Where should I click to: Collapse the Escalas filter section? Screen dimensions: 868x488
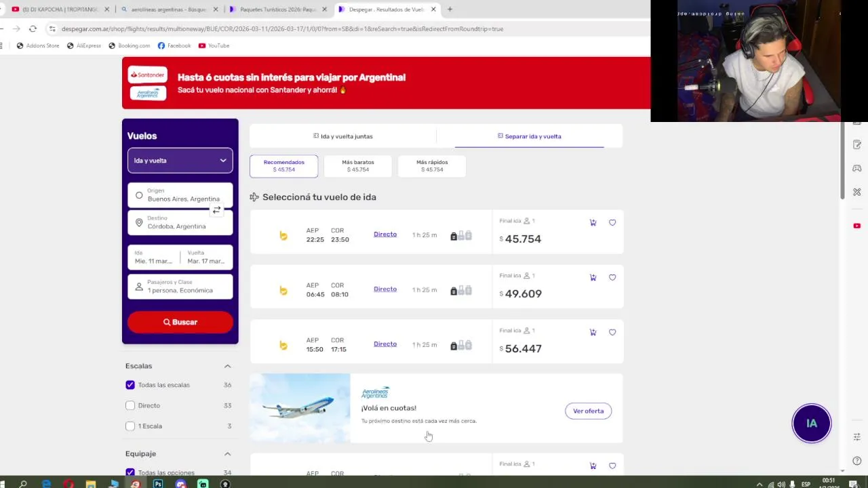point(227,366)
